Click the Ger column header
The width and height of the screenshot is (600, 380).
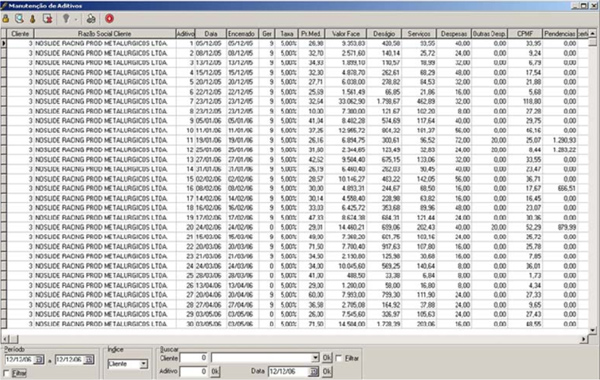267,34
